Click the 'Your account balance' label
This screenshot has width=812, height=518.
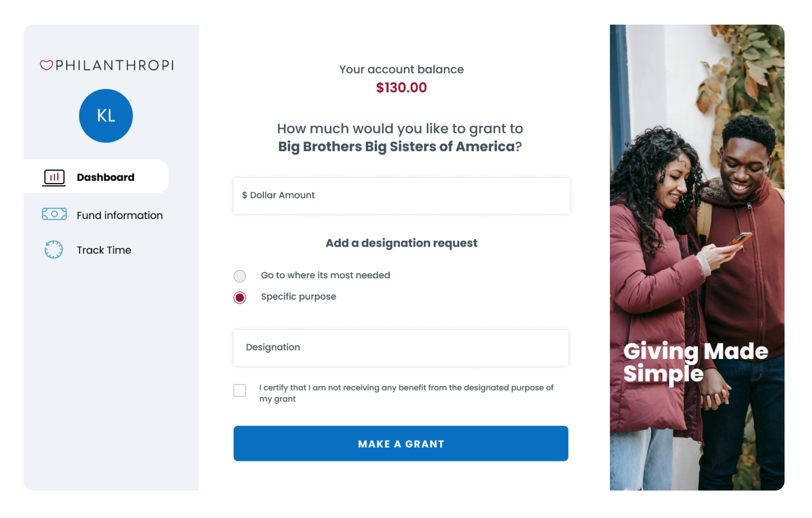(401, 69)
